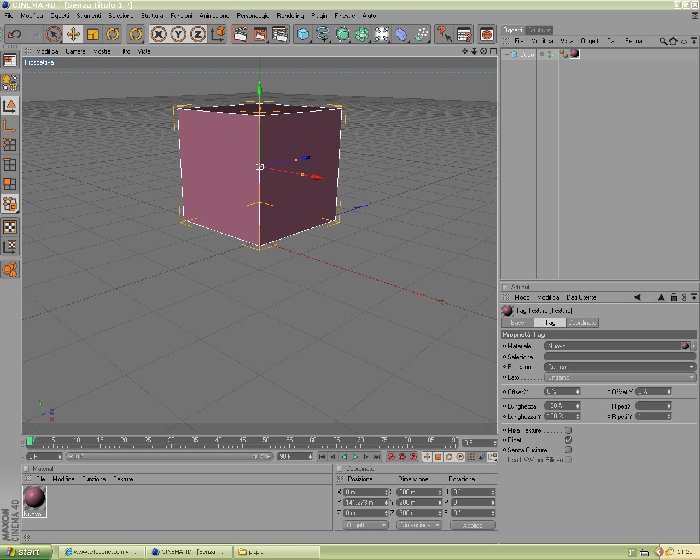Click the Render View clapperboard icon
This screenshot has width=700, height=560.
[x=241, y=34]
